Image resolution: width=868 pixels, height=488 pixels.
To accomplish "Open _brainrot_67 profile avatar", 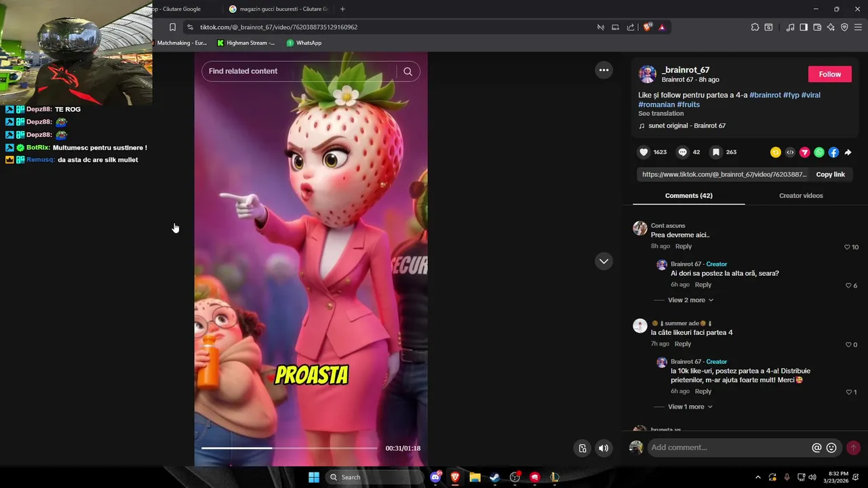I will [x=648, y=75].
